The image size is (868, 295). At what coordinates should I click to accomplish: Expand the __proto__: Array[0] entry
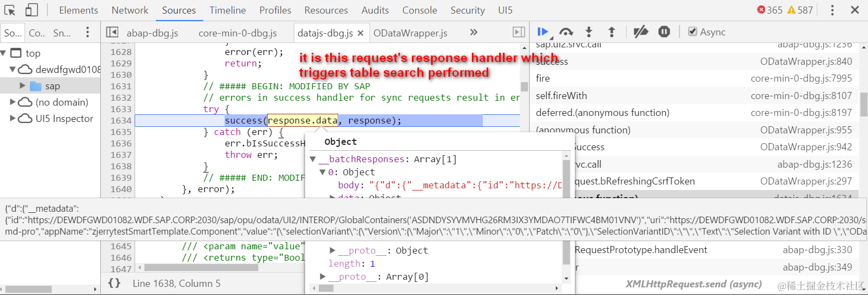click(323, 276)
